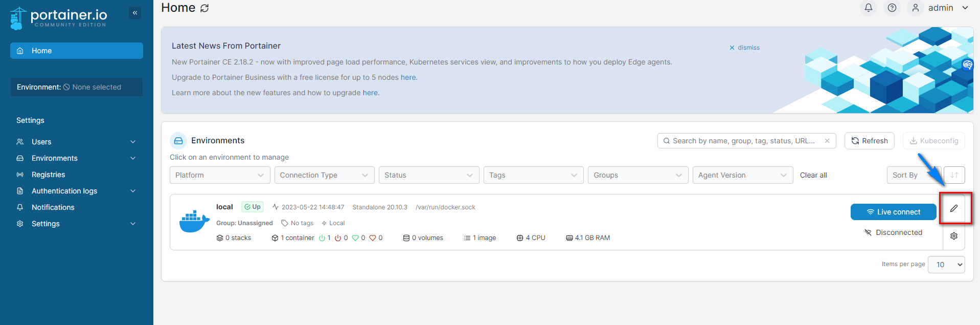Open Registries in the sidebar
The height and width of the screenshot is (325, 980).
(48, 175)
